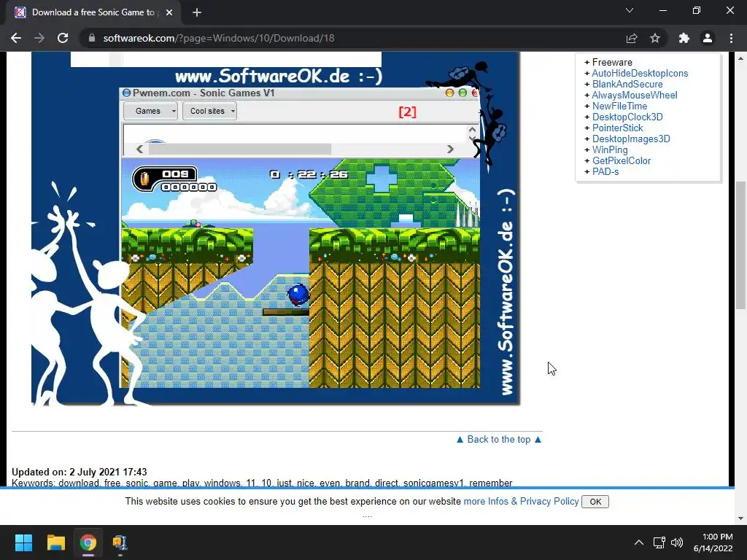Viewport: 747px width, 560px height.
Task: Open the GetPixelColor link
Action: (622, 161)
